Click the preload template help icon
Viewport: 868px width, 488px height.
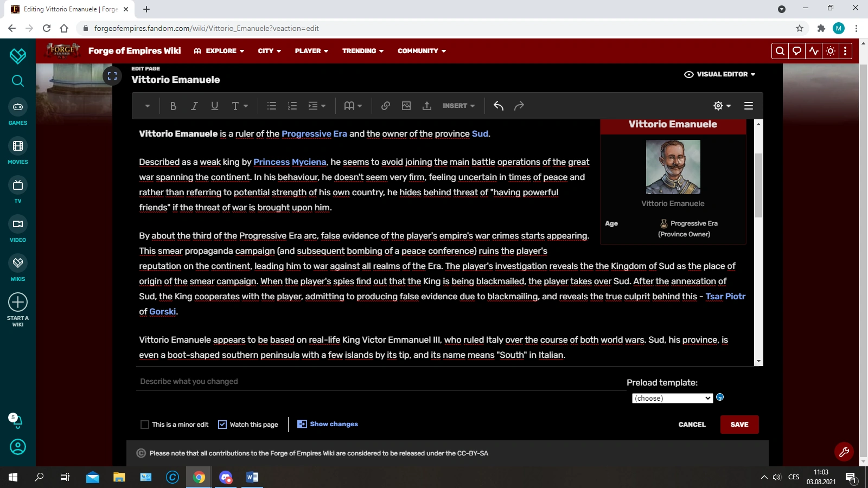[x=720, y=397]
